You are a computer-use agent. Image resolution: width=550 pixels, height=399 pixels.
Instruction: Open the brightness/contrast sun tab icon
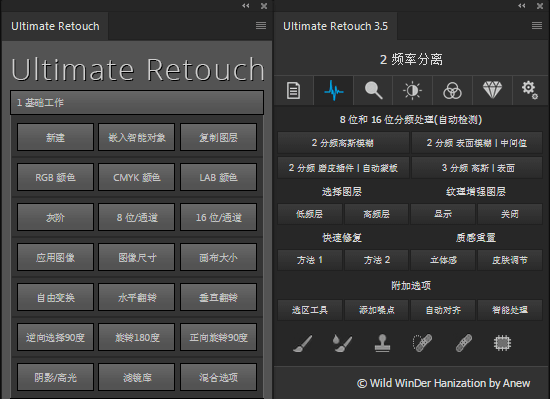[x=412, y=90]
